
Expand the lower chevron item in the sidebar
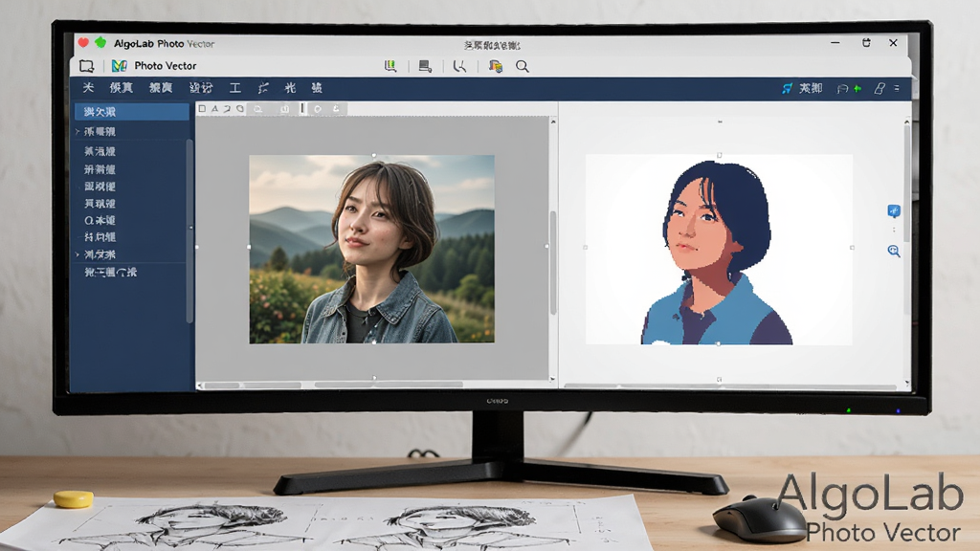click(77, 254)
